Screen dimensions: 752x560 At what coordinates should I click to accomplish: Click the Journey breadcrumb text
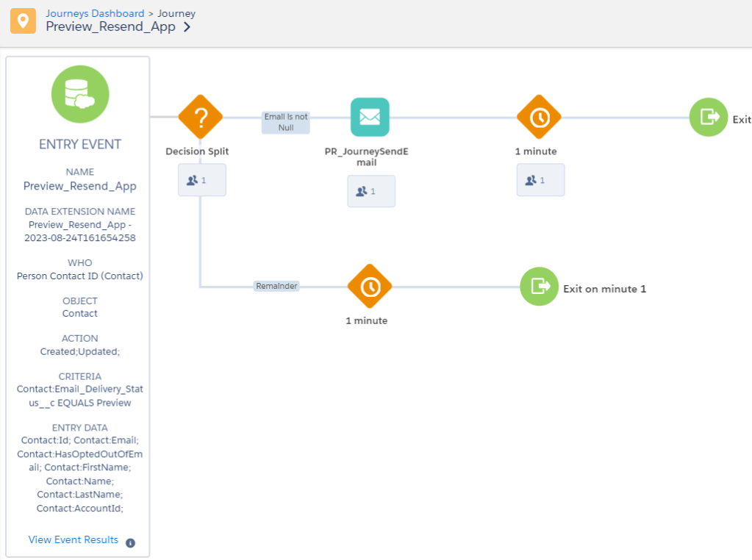176,13
